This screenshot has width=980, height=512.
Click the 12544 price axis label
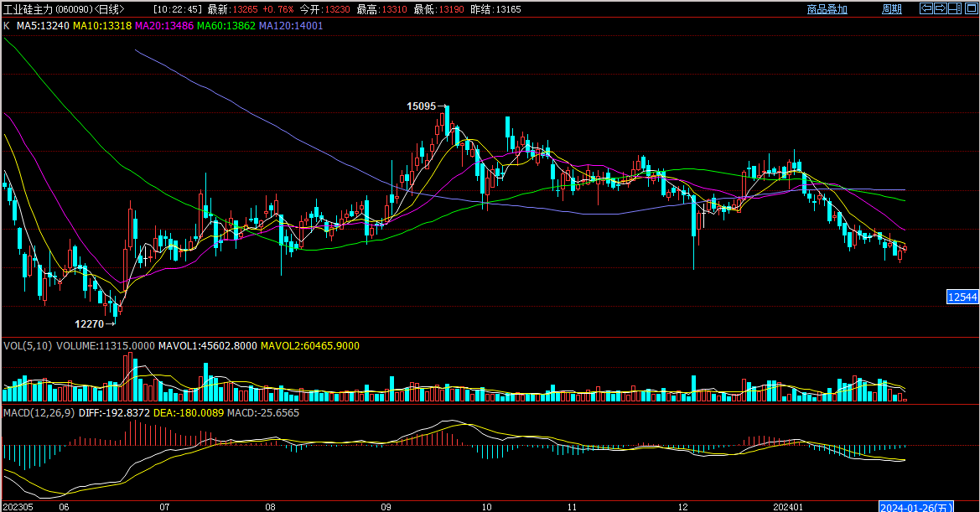point(962,297)
